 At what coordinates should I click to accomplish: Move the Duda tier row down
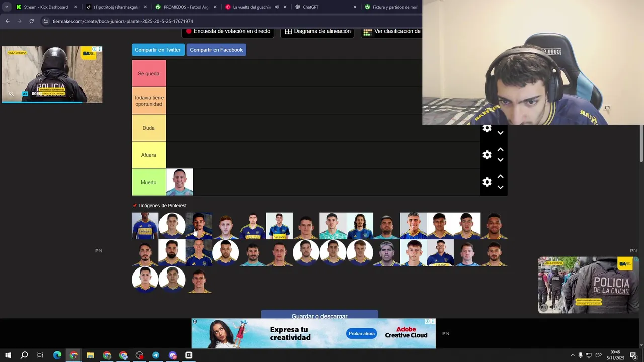tap(500, 133)
